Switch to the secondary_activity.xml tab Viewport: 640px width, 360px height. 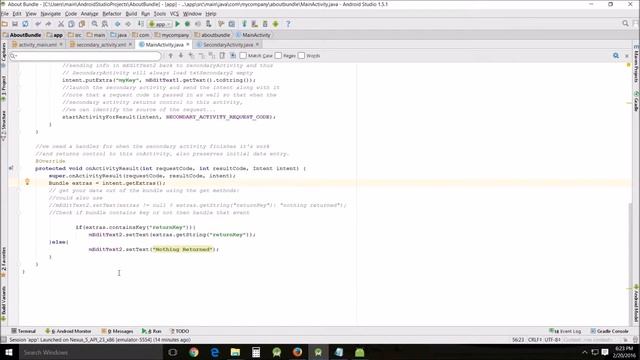pyautogui.click(x=101, y=44)
